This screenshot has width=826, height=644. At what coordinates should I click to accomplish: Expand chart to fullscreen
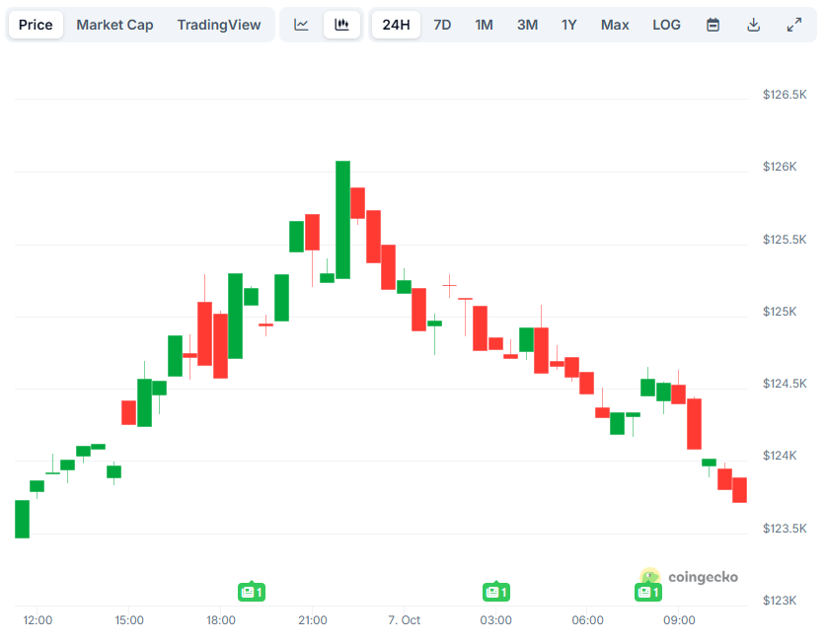tap(793, 25)
